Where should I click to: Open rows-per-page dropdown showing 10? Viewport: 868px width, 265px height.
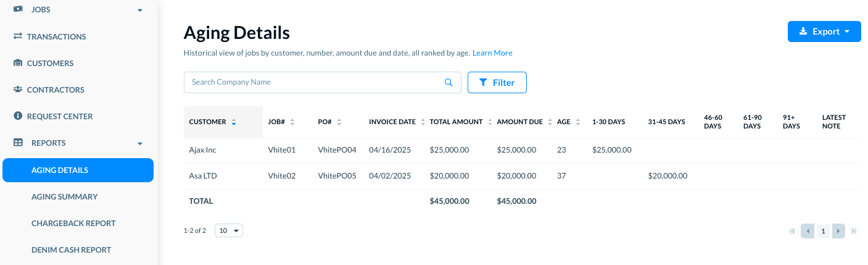229,230
